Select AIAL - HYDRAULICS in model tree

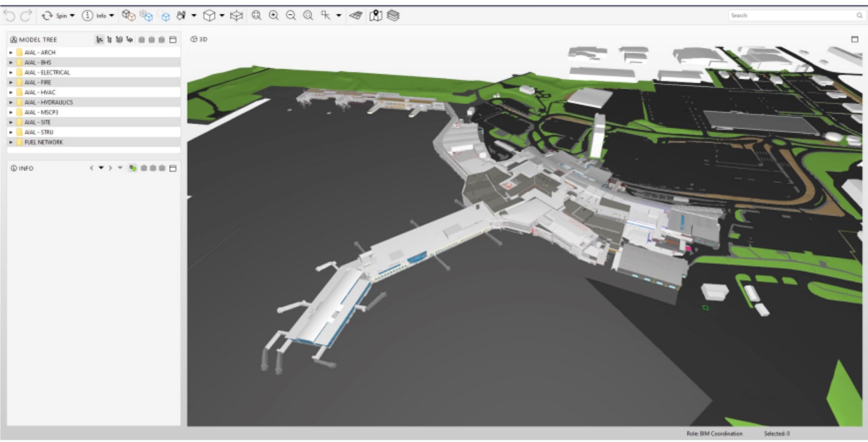point(48,102)
